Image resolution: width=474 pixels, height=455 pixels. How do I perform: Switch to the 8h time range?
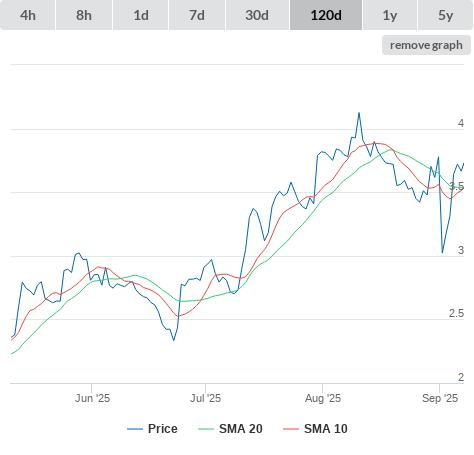tap(84, 15)
